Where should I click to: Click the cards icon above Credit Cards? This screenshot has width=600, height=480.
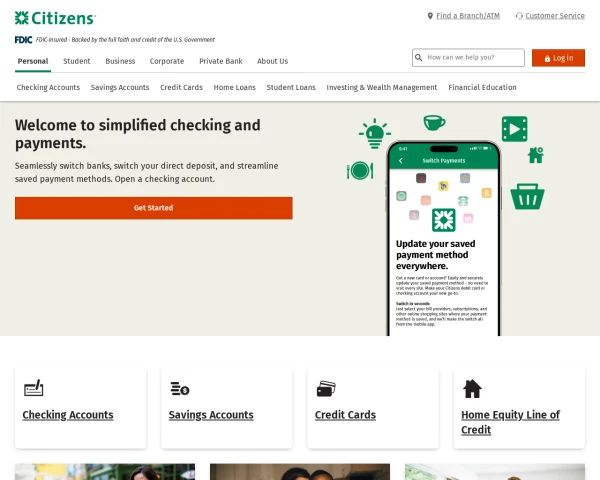[x=326, y=389]
